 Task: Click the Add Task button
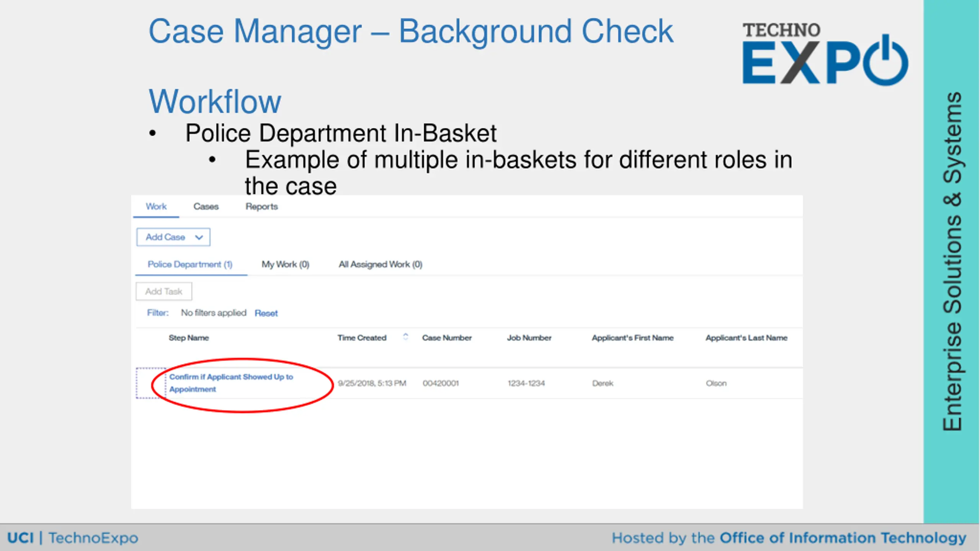[x=164, y=292]
